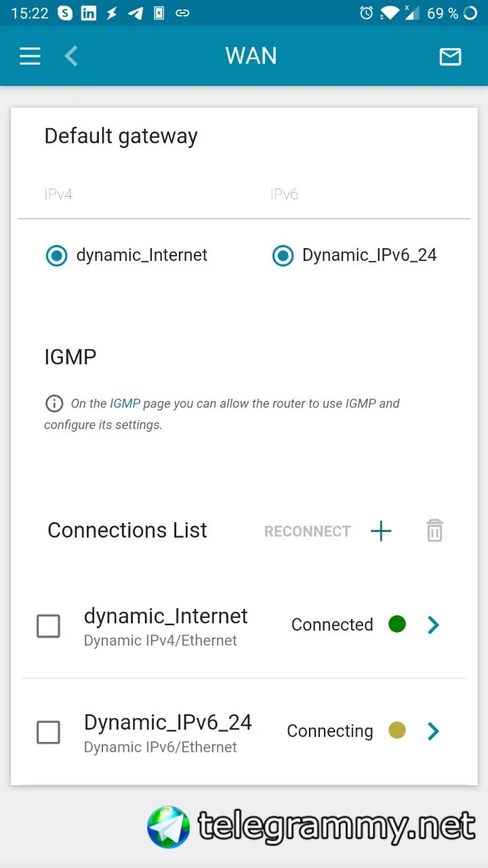The image size is (488, 868).
Task: Tap the alarm clock status icon
Action: [367, 13]
